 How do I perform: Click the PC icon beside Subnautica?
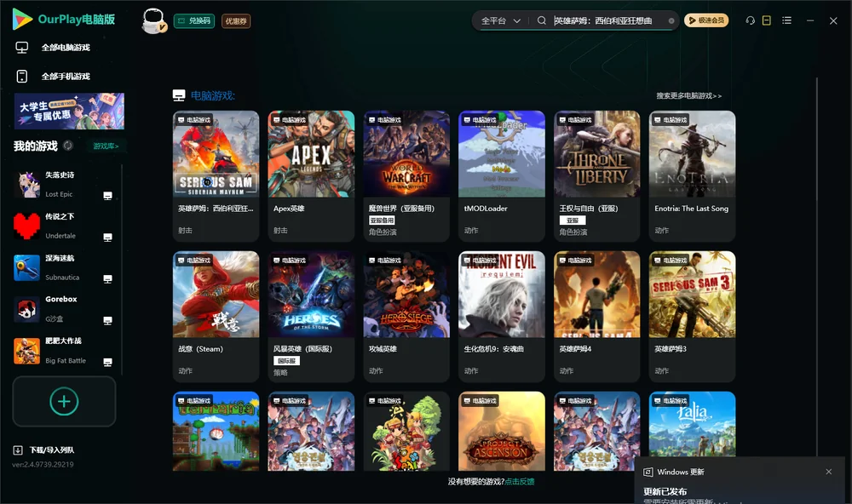tap(107, 279)
